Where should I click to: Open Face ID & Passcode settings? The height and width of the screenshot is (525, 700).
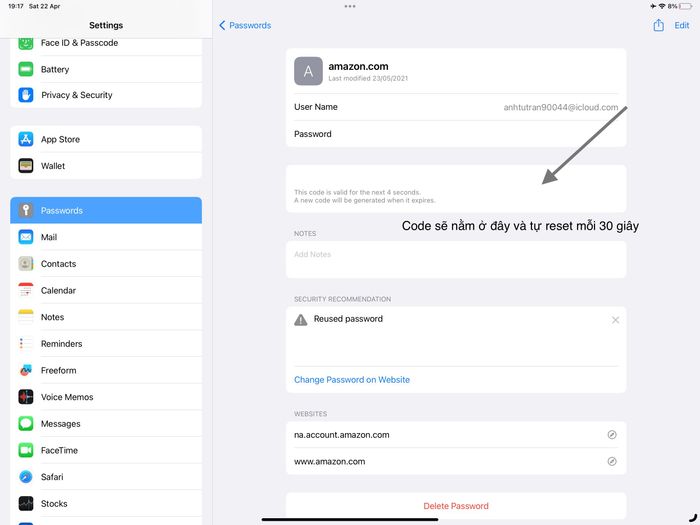tap(79, 43)
